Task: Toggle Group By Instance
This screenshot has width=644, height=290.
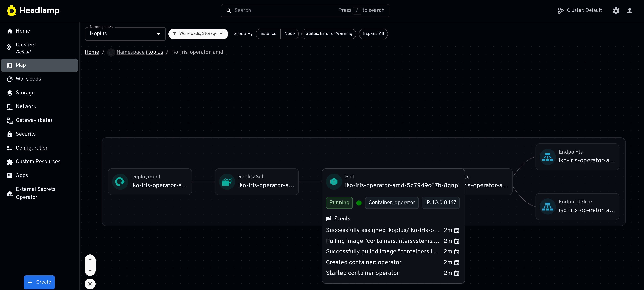Action: coord(268,34)
